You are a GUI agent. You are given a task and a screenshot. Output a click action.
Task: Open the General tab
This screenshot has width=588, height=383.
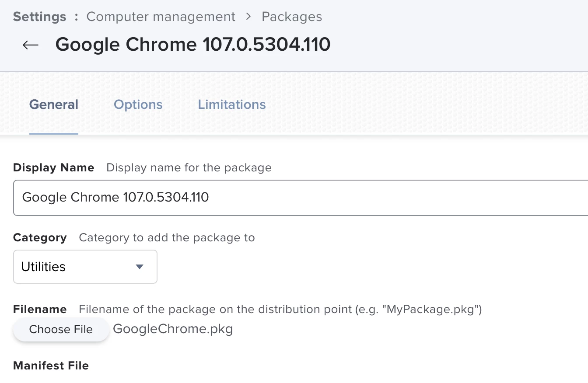coord(54,104)
